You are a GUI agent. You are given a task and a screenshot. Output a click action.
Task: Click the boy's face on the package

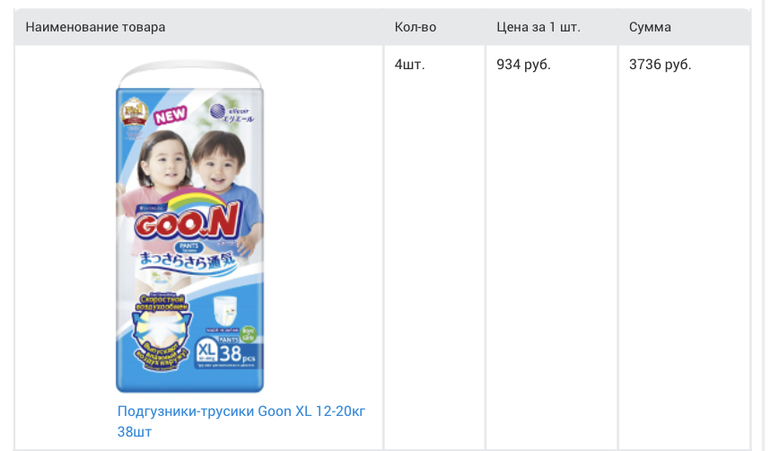pos(220,165)
